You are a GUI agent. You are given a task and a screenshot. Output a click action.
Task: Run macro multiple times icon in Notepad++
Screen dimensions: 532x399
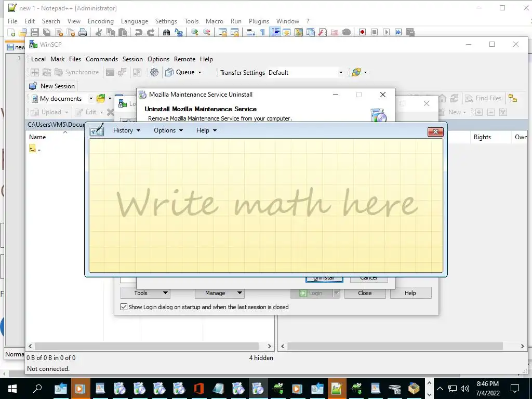[x=398, y=32]
